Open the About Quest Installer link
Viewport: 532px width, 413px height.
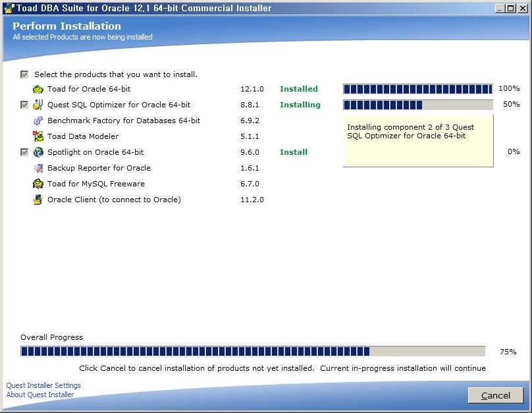coord(40,395)
